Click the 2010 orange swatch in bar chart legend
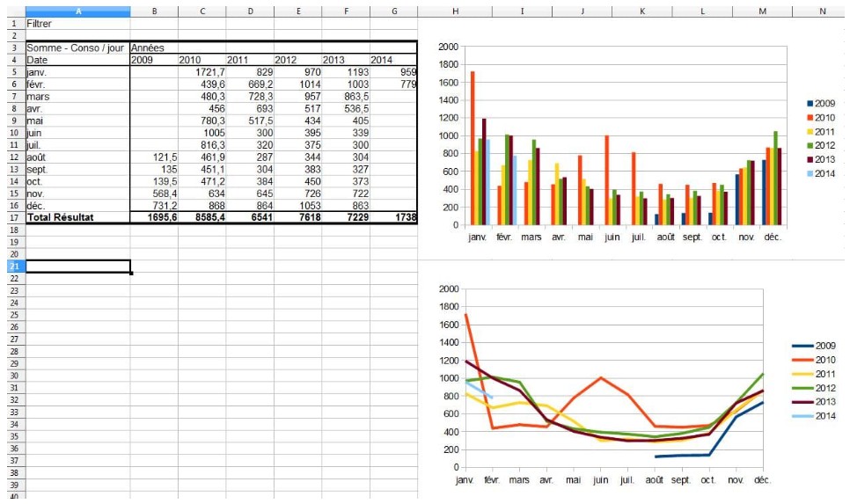The width and height of the screenshot is (850, 504). [810, 117]
